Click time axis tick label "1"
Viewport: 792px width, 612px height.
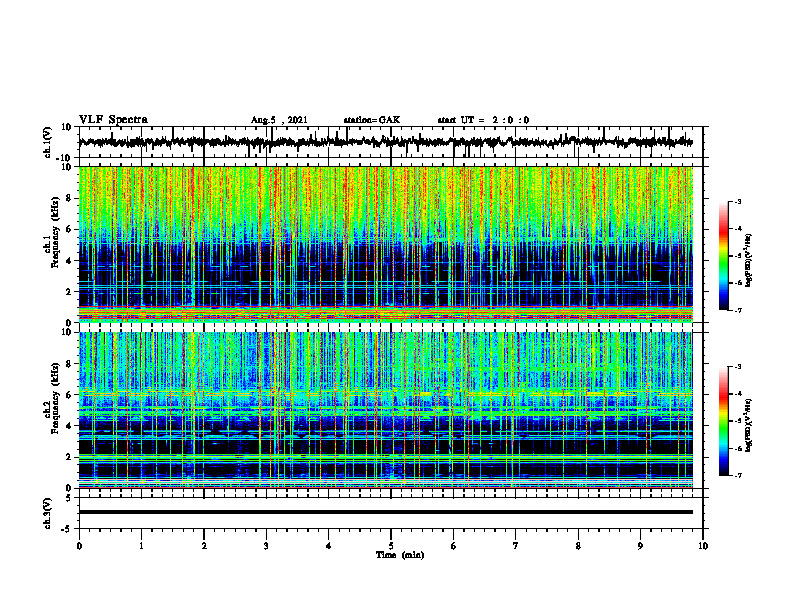pos(141,546)
